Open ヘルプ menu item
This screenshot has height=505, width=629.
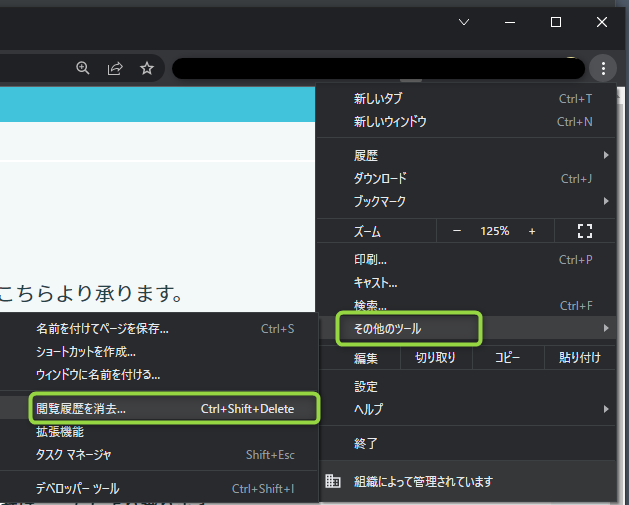(466, 409)
